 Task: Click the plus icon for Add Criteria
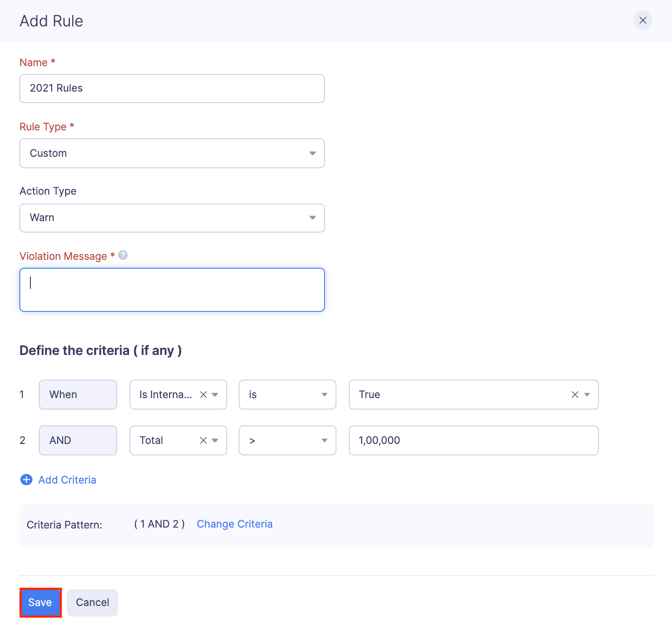[x=26, y=480]
